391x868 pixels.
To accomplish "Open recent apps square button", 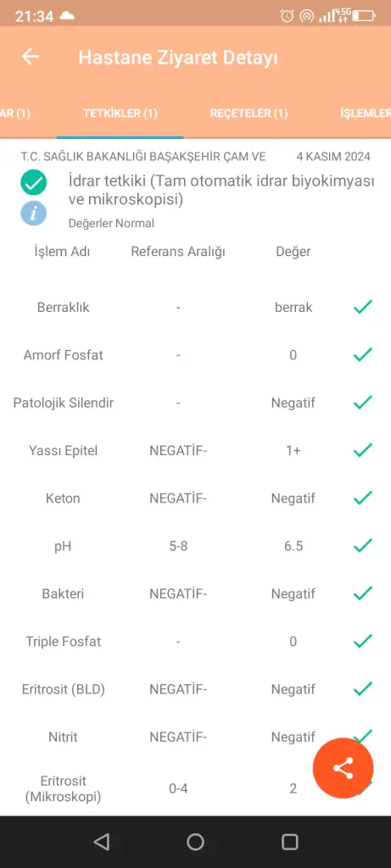I will point(290,842).
